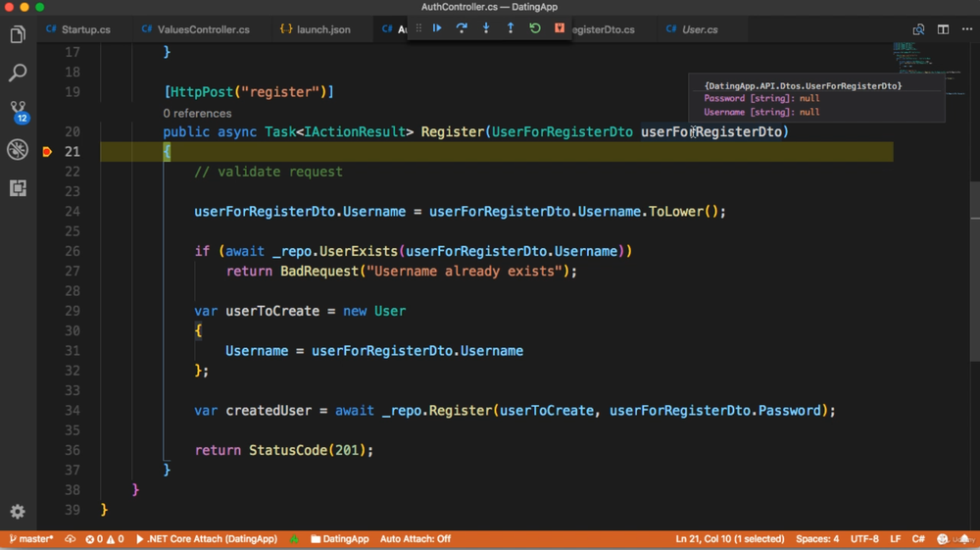The image size is (980, 550).
Task: Restart the debug session with green arrow
Action: click(x=535, y=28)
